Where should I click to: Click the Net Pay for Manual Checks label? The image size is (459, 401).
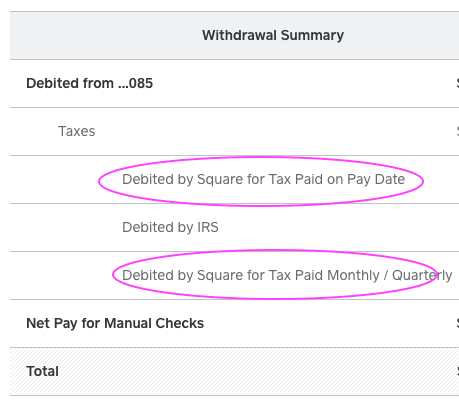(115, 323)
